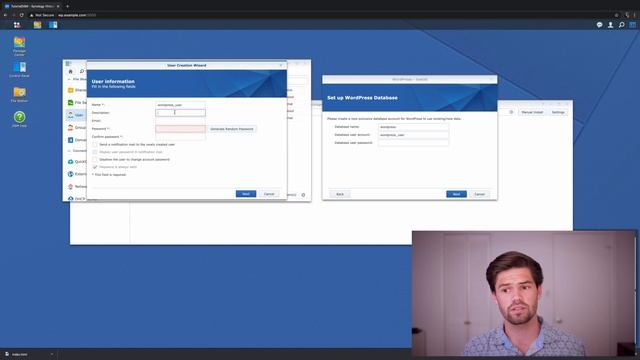The image size is (640, 360).
Task: Open Settings in Package Center
Action: click(558, 112)
